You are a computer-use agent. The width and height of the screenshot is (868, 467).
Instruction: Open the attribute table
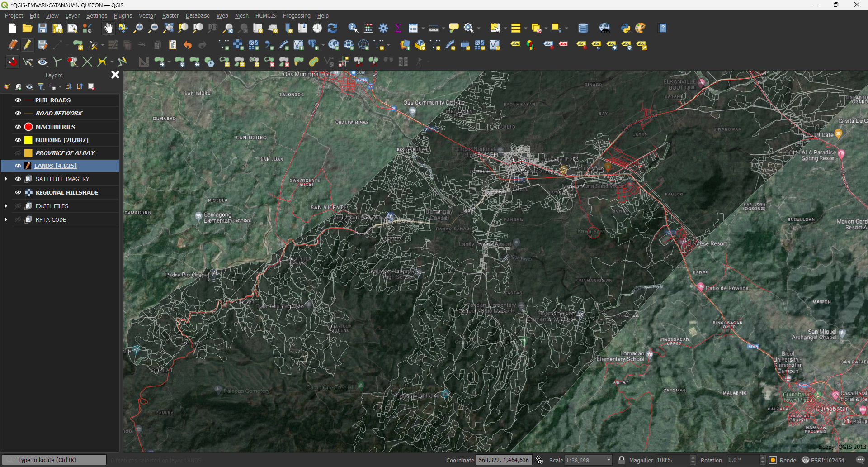[413, 28]
